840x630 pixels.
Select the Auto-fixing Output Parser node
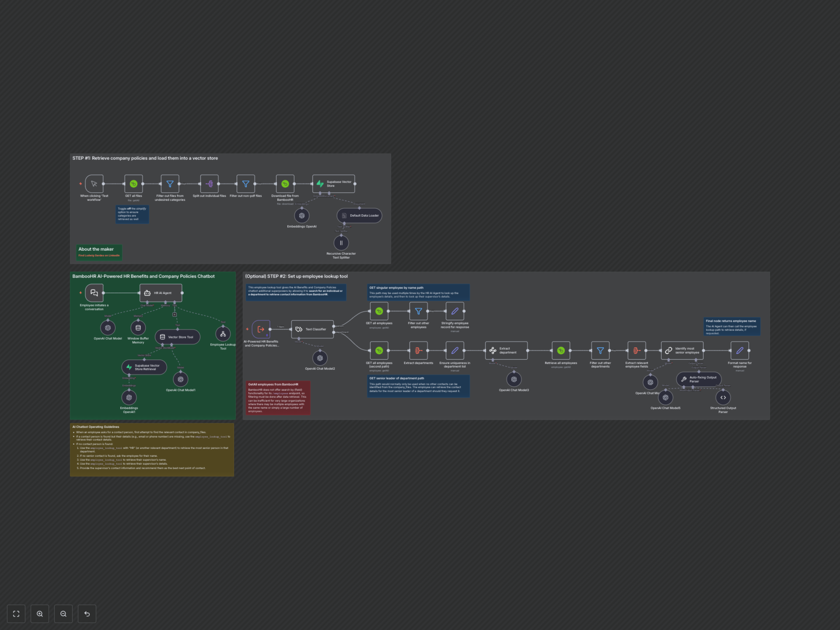(699, 379)
